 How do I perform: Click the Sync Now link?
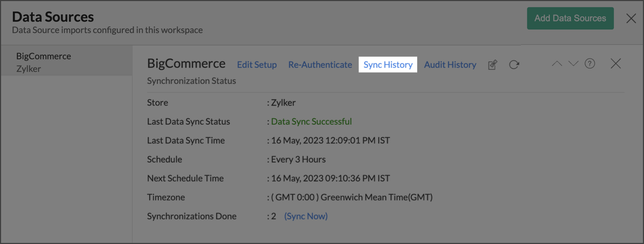click(x=306, y=216)
